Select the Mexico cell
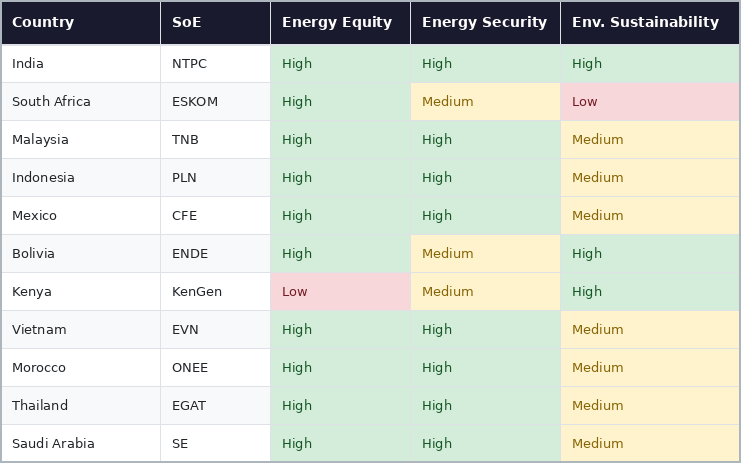Screen dimensions: 741x463 coord(81,216)
